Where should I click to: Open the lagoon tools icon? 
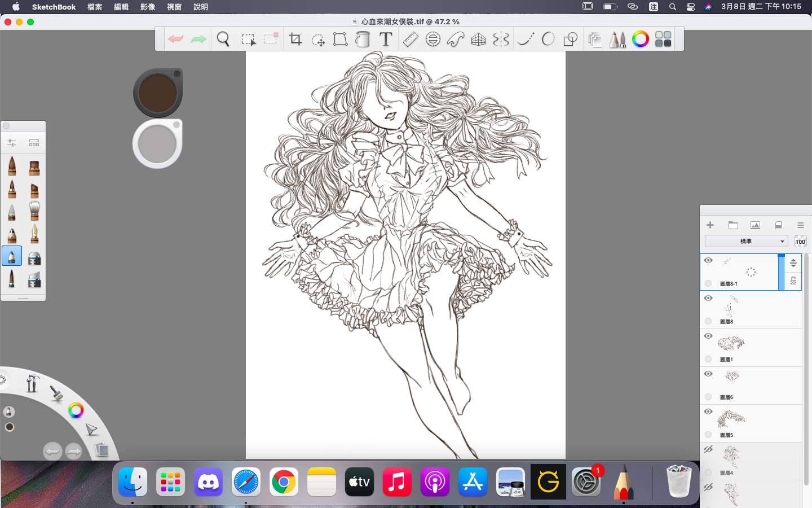coord(32,383)
